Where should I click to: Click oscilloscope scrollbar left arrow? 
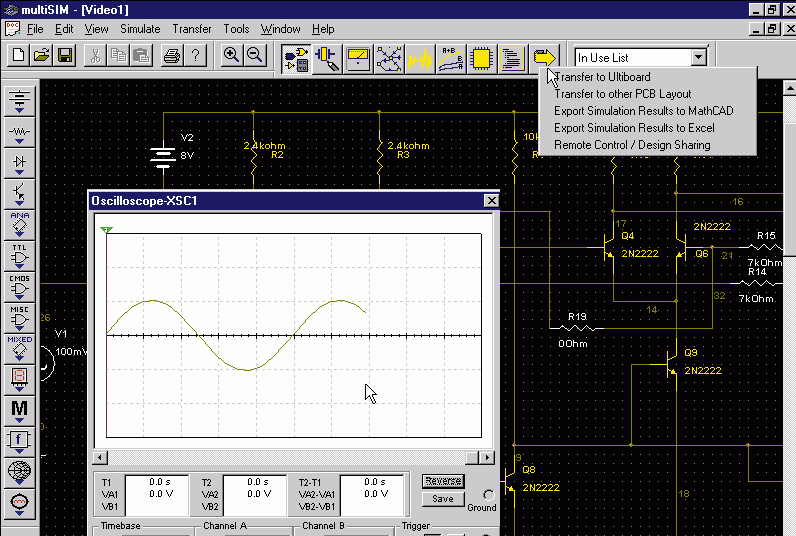pyautogui.click(x=100, y=458)
